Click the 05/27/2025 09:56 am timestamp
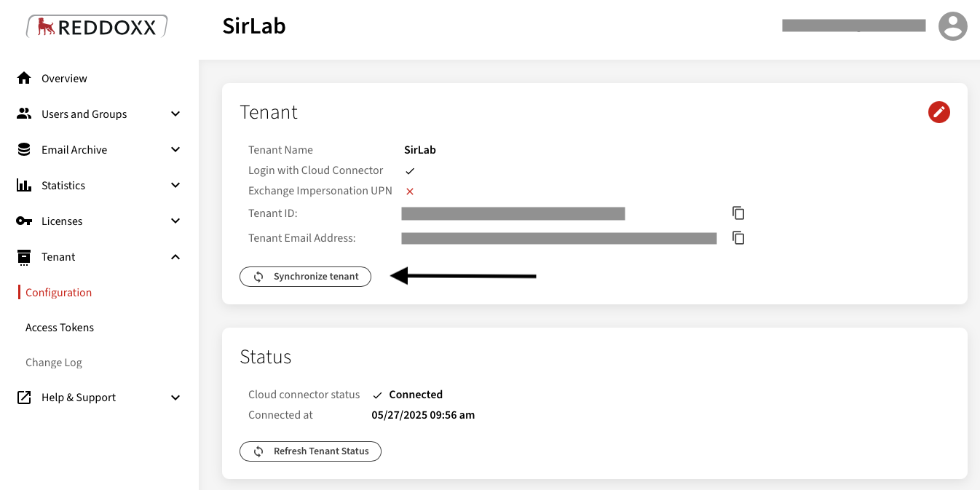This screenshot has height=490, width=980. click(x=423, y=415)
